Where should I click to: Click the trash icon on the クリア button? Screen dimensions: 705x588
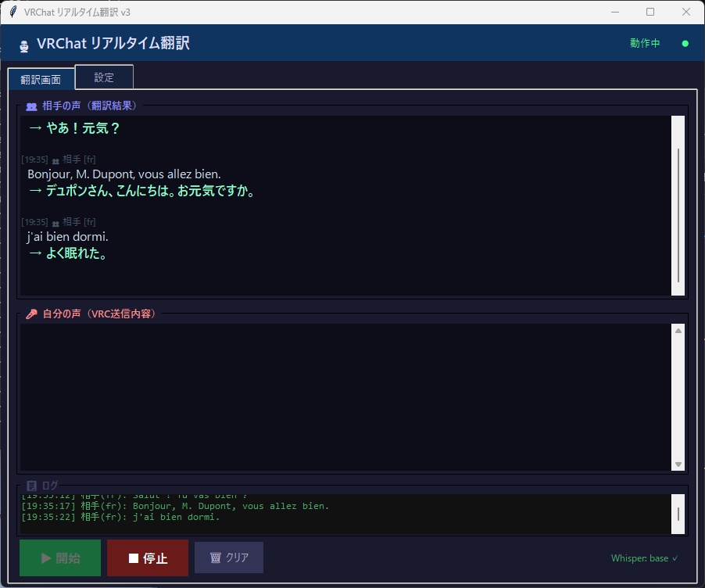click(x=216, y=558)
